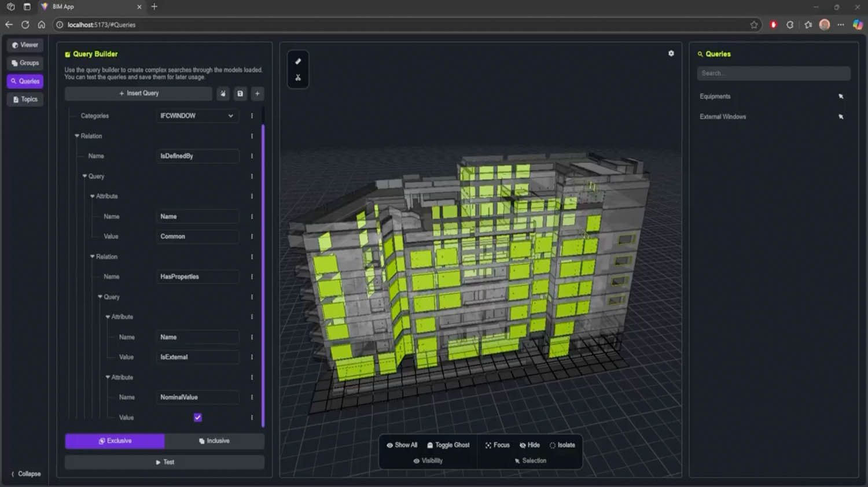Open viewport settings gear
The width and height of the screenshot is (868, 487).
click(671, 53)
